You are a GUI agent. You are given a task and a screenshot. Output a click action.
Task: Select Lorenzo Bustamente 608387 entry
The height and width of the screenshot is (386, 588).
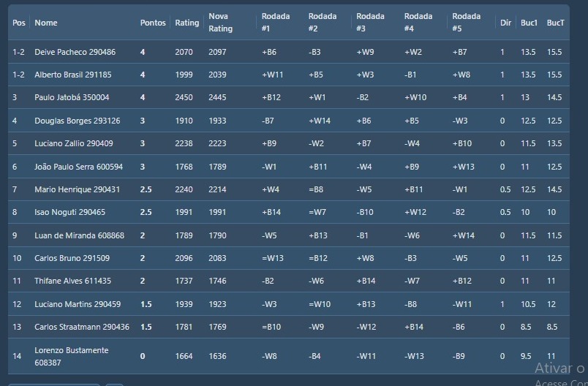coord(71,356)
